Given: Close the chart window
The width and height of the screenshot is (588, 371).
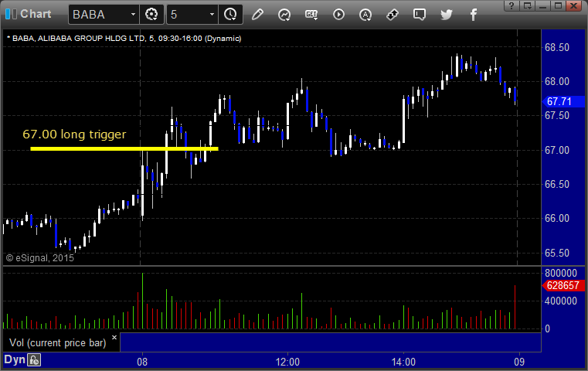Looking at the screenshot, I should [x=574, y=5].
